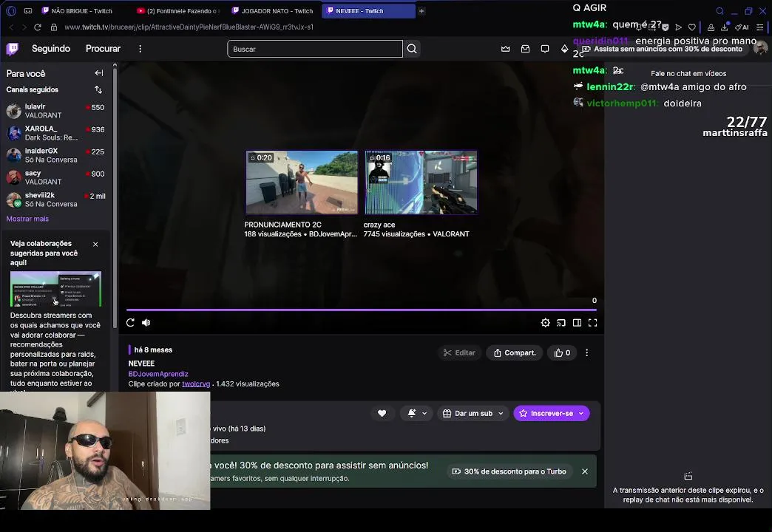
Task: Click the Editar clip button
Action: click(x=459, y=353)
